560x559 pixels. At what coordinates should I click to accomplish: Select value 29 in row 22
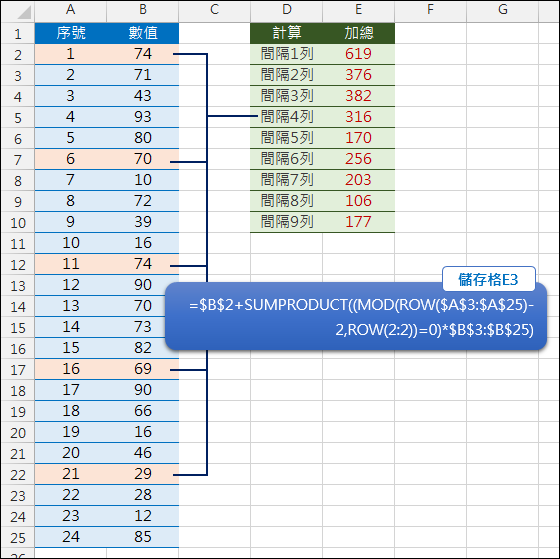142,474
